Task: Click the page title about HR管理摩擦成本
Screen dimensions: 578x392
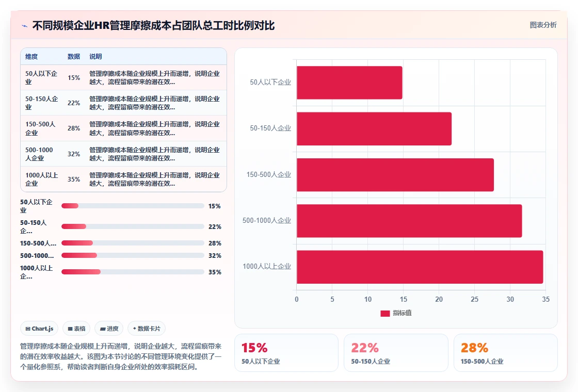Action: pos(153,26)
